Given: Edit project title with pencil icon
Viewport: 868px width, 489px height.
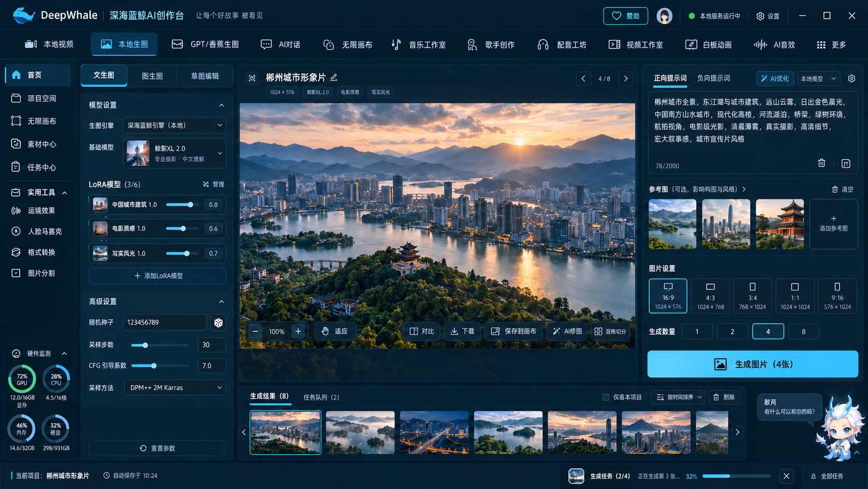Looking at the screenshot, I should (x=334, y=77).
